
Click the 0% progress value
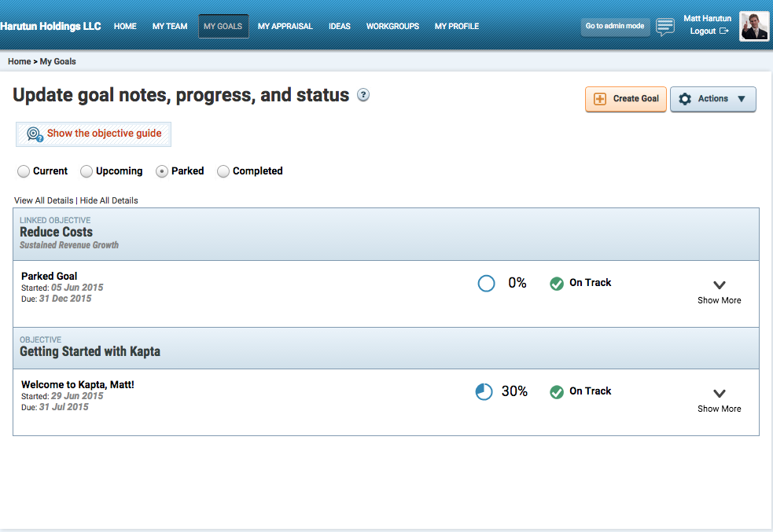pyautogui.click(x=517, y=283)
